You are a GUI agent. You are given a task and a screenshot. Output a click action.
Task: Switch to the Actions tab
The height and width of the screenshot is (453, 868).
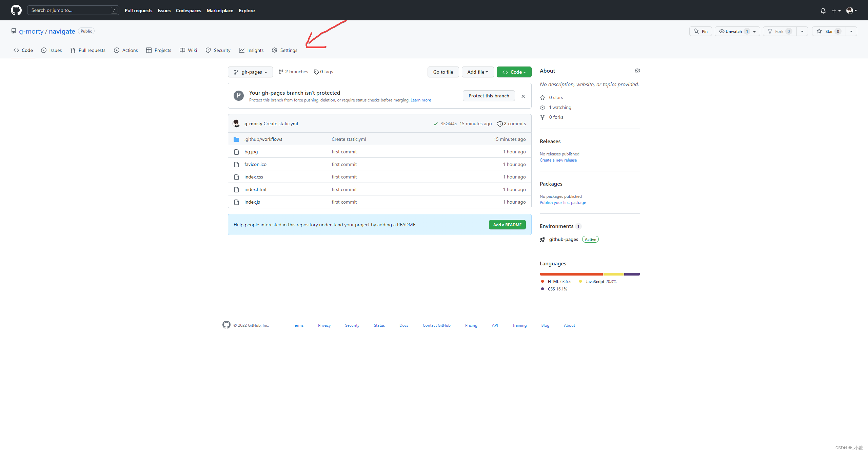(126, 50)
